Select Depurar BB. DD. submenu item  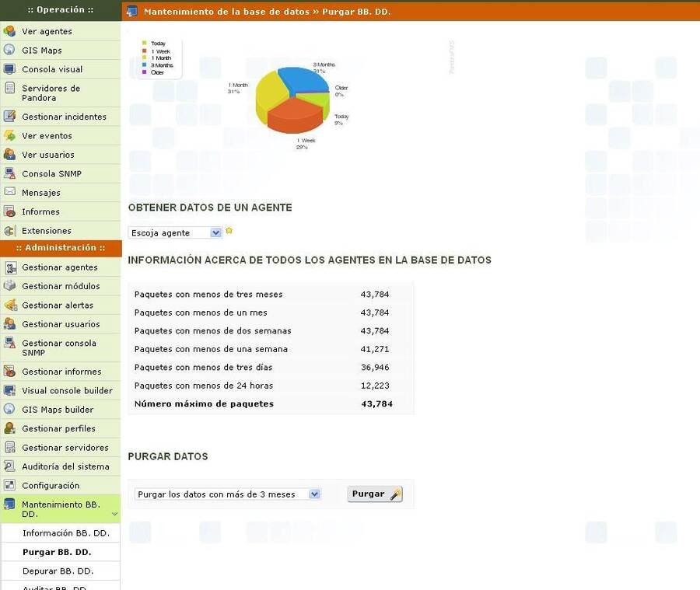pos(58,571)
